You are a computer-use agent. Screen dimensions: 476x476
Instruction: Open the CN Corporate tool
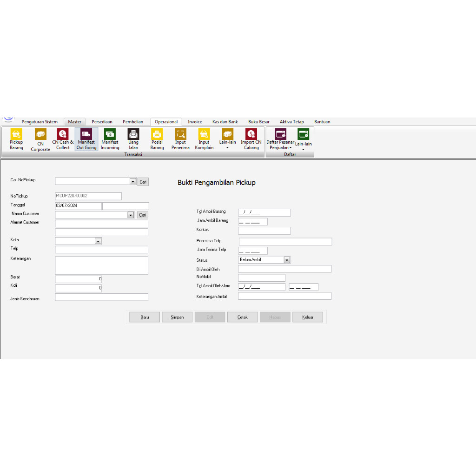40,140
